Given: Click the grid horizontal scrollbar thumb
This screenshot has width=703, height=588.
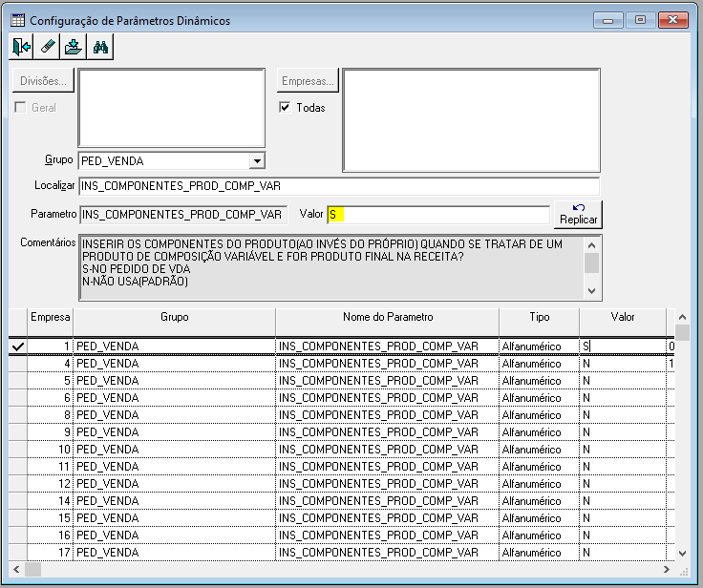Looking at the screenshot, I should click(x=32, y=570).
